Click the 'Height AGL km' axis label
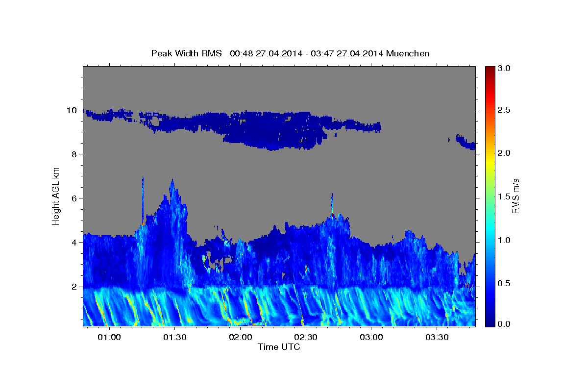588x392 pixels. [x=56, y=196]
